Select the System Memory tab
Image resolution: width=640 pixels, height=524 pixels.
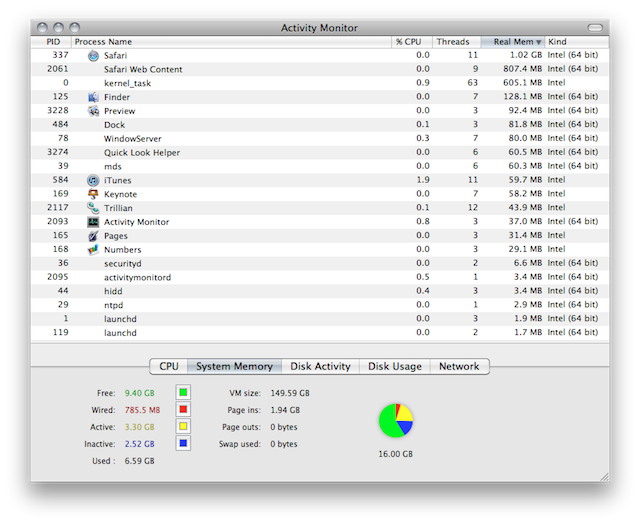tap(234, 366)
